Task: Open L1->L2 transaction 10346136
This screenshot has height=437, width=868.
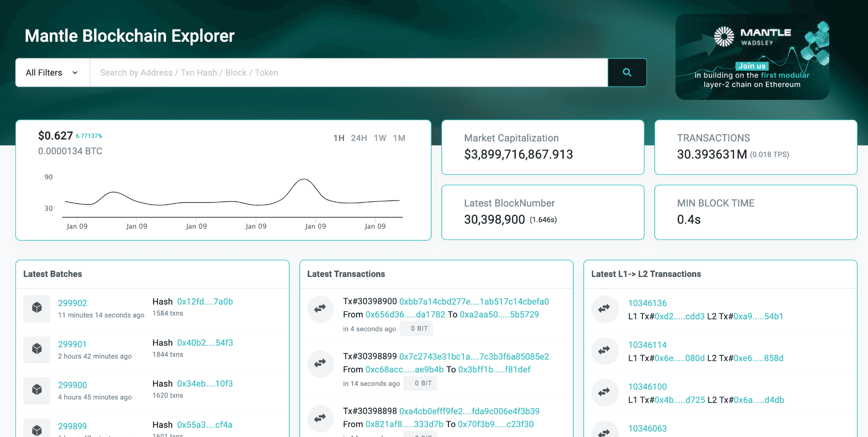Action: click(647, 303)
